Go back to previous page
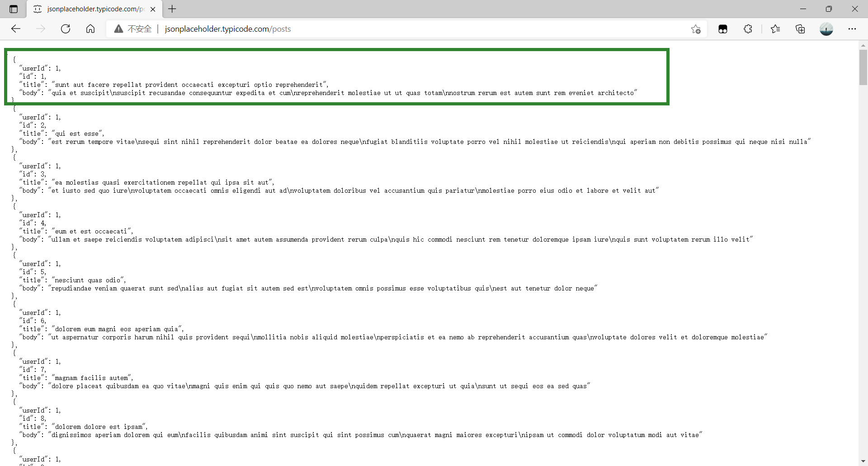The height and width of the screenshot is (466, 868). pyautogui.click(x=16, y=29)
